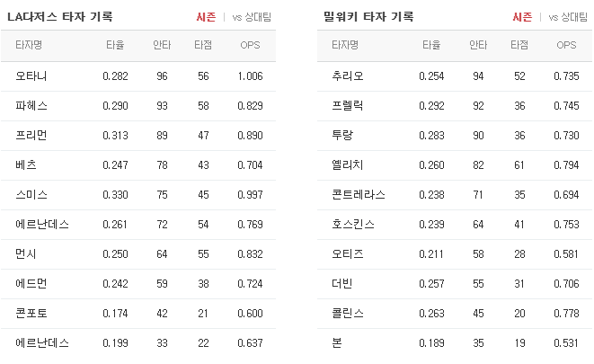Screen dimensions: 594x364
Task: Click the LA다저스 타율 column header
Action: 115,45
